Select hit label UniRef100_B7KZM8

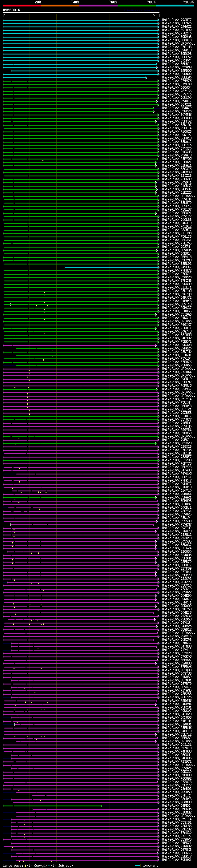177,281
